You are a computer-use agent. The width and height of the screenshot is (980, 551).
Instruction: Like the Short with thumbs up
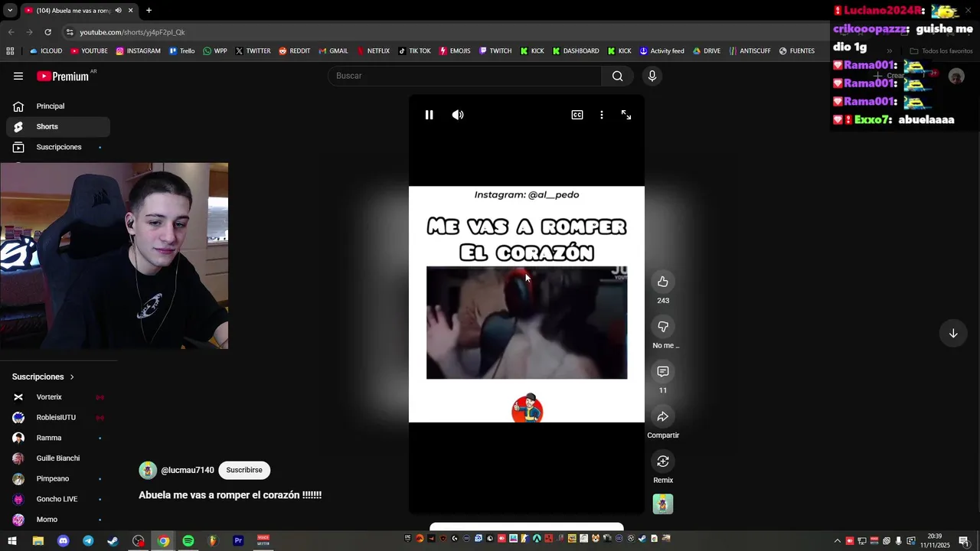[663, 282]
